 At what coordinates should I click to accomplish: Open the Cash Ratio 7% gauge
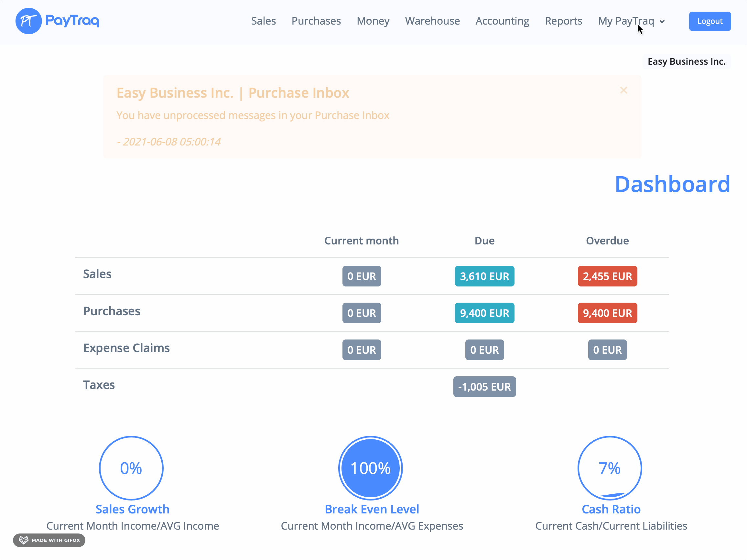point(610,468)
